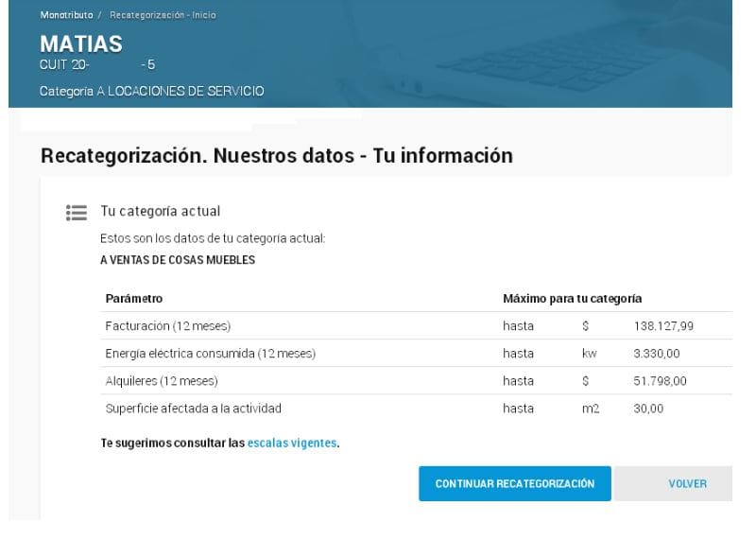Viewport: 756px width, 540px height.
Task: Select the Alquileres (12 meses) row
Action: coord(161,381)
